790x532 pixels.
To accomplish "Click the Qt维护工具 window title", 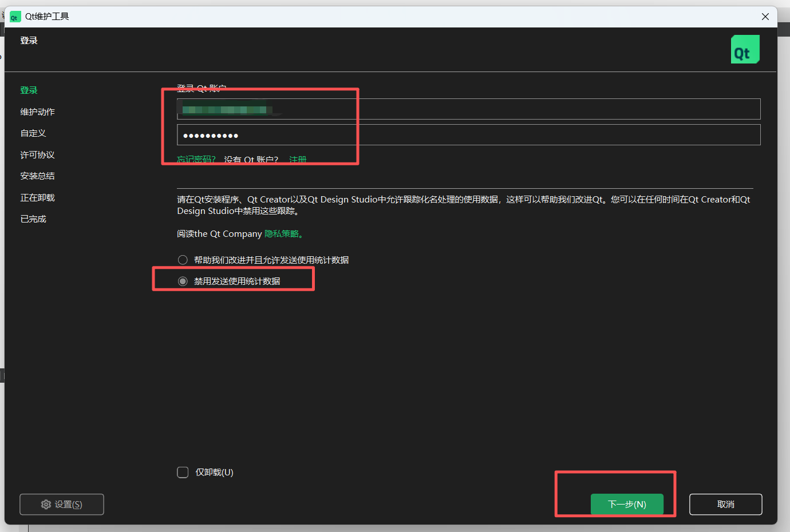I will (x=47, y=17).
